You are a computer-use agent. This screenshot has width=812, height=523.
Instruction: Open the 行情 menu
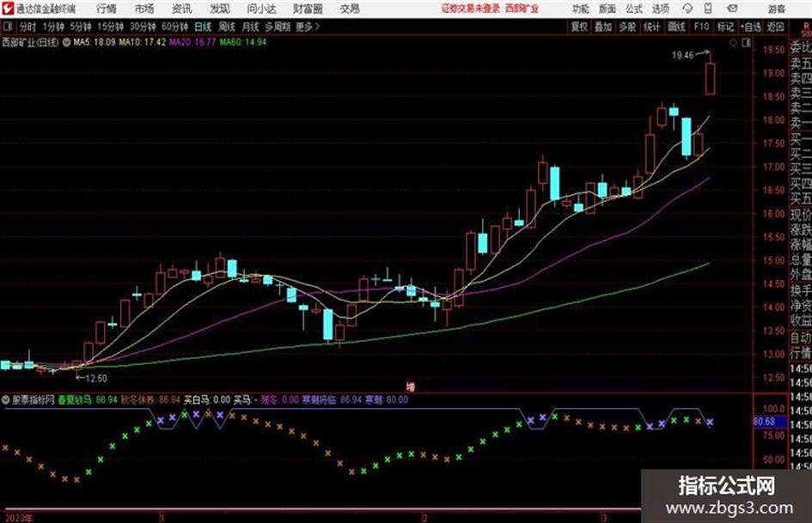pyautogui.click(x=107, y=9)
